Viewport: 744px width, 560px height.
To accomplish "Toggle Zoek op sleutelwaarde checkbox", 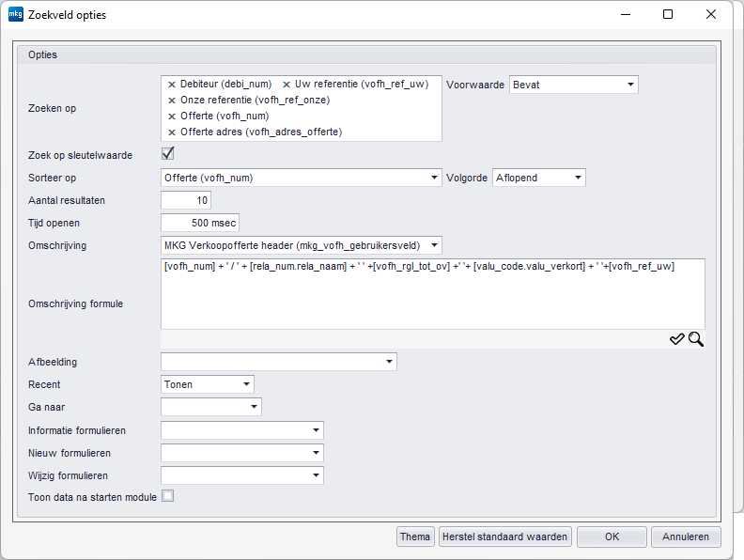I will (167, 154).
